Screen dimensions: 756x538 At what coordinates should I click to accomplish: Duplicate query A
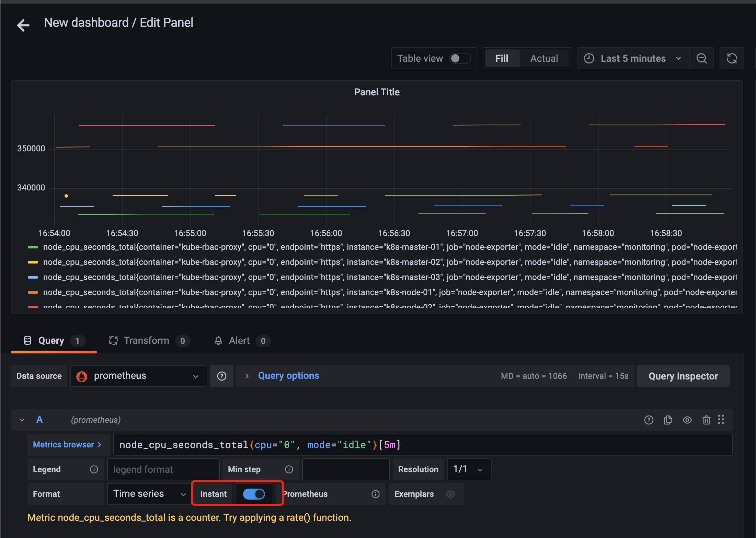(668, 420)
